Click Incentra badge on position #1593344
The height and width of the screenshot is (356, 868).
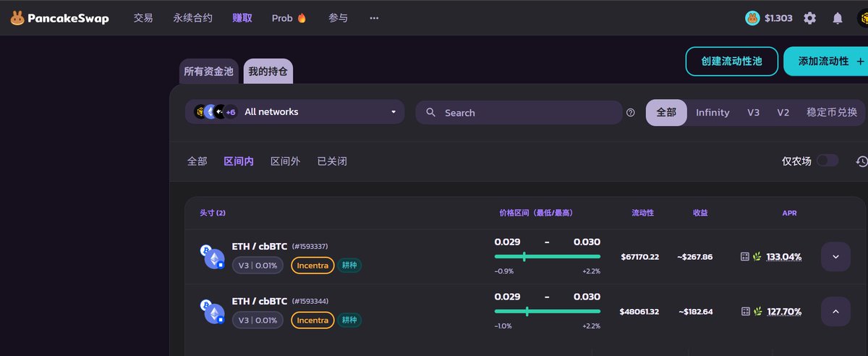coord(312,320)
